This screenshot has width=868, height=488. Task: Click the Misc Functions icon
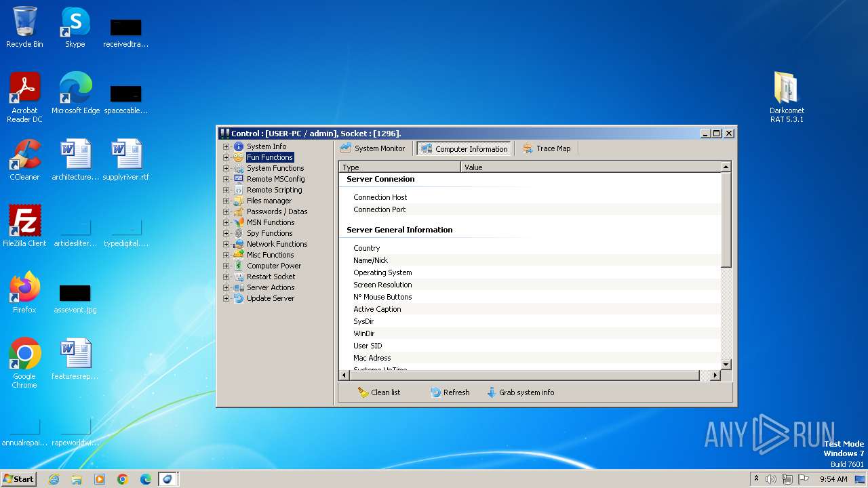click(x=239, y=255)
